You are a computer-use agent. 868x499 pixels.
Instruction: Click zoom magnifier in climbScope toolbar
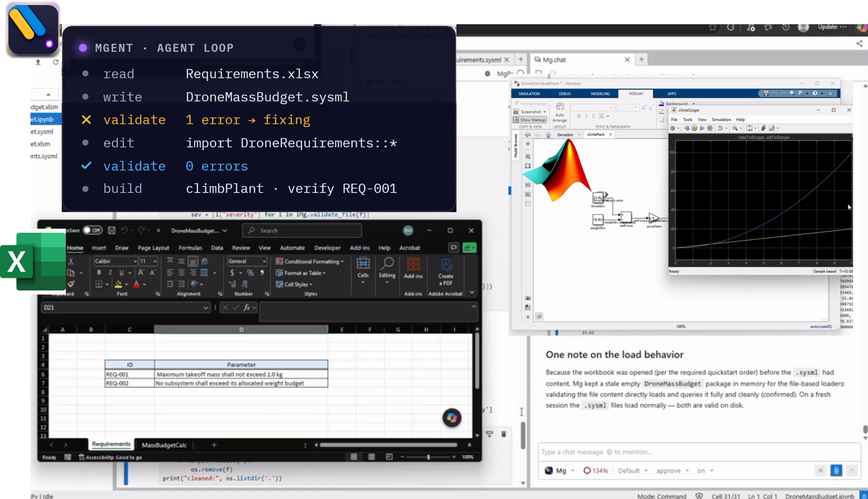point(735,128)
